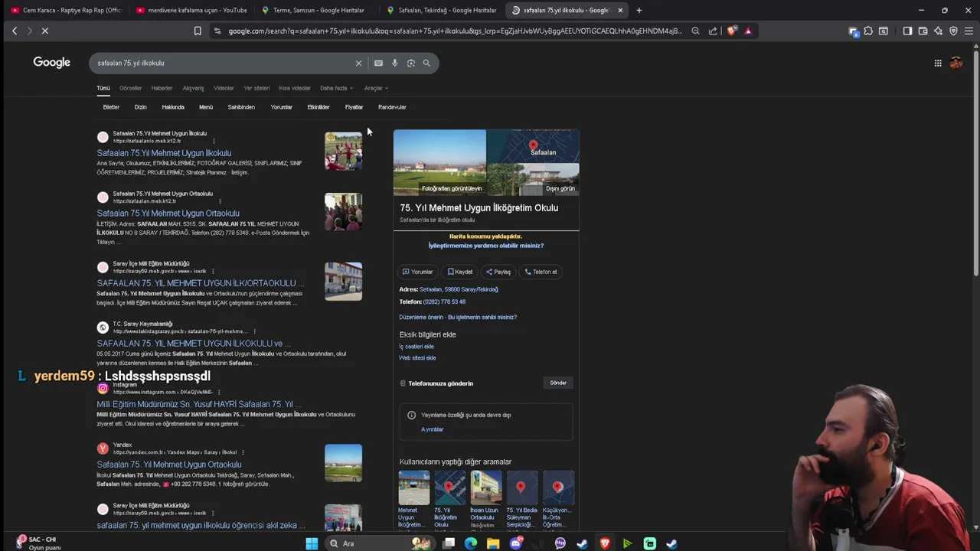Open Task View on the taskbar
980x551 pixels.
tap(449, 543)
